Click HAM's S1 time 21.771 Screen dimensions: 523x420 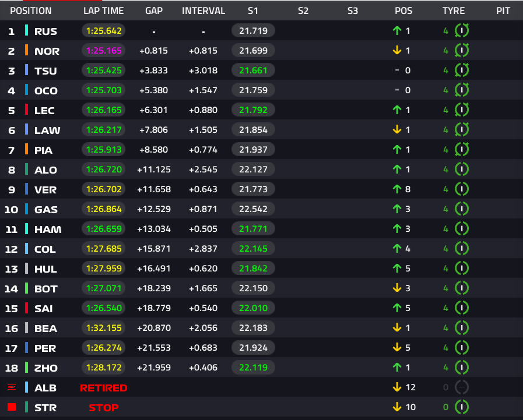click(x=253, y=229)
